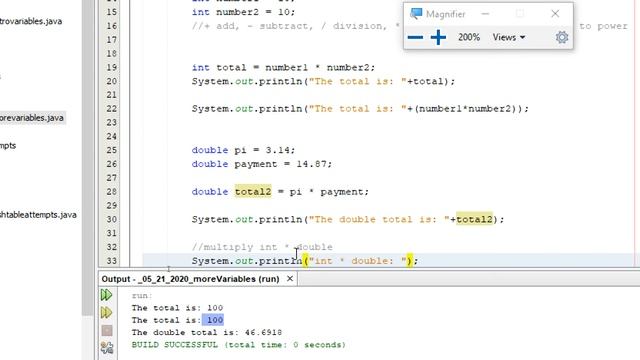Click the Magnifier 200% zoom level
Image resolution: width=640 pixels, height=360 pixels.
(x=469, y=38)
